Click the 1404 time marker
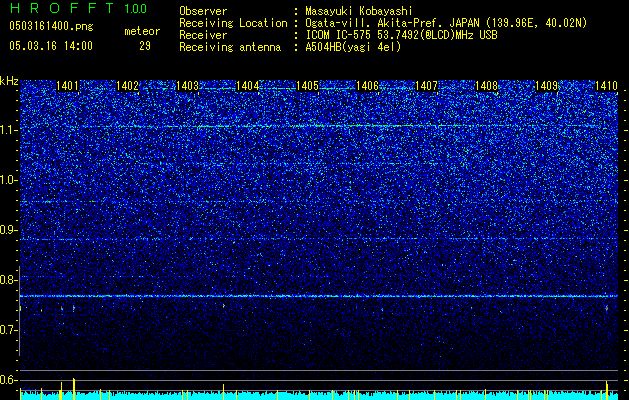 [248, 86]
